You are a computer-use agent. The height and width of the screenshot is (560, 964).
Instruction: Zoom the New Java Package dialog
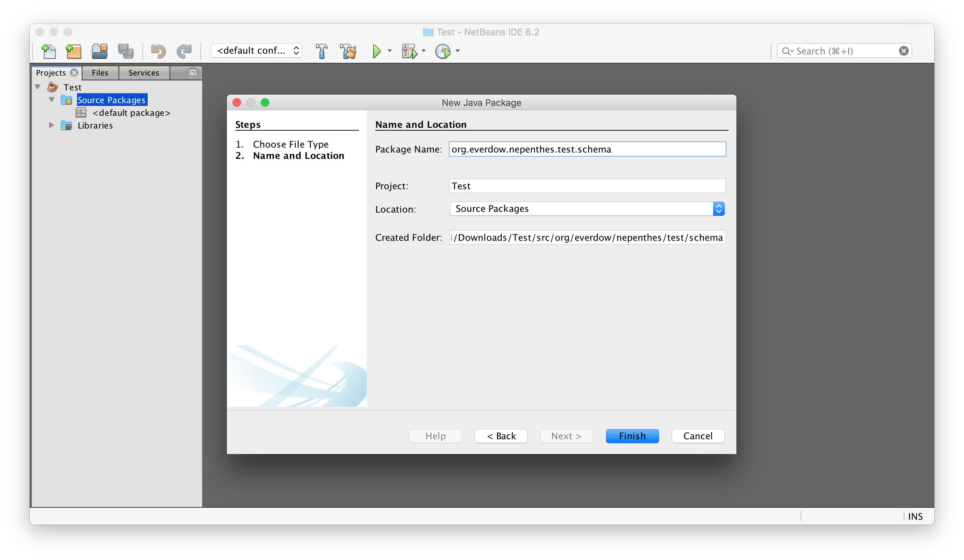click(x=265, y=102)
